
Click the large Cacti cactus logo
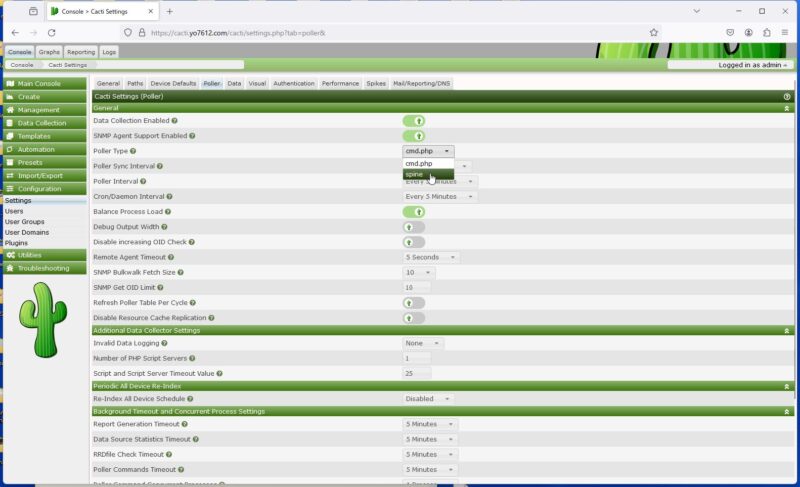click(43, 320)
